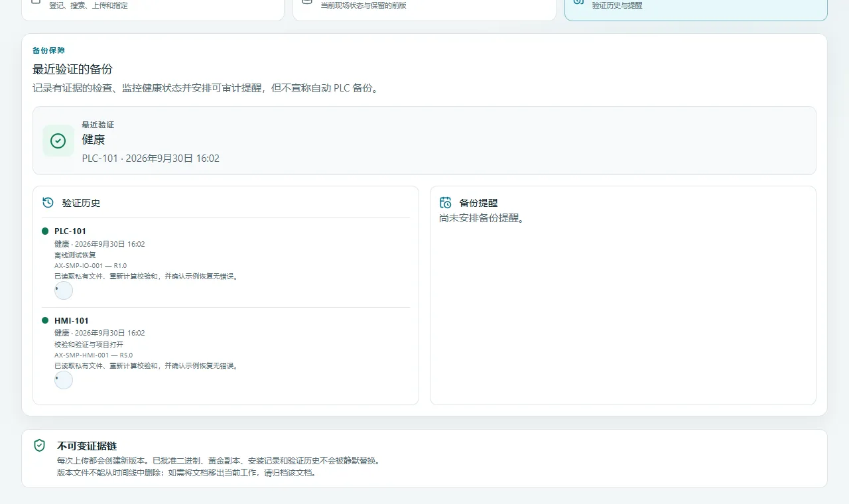Click the 最近验证 label above 健康
The height and width of the screenshot is (504, 849).
[x=98, y=125]
